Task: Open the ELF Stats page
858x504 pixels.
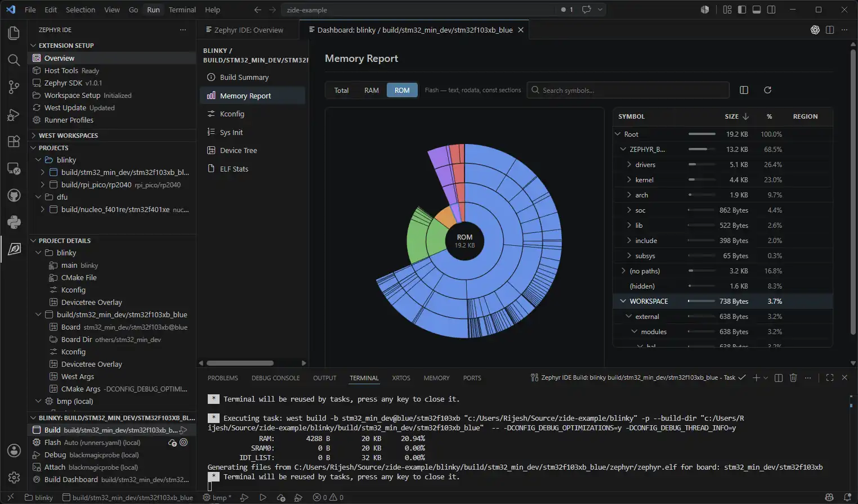Action: tap(253, 169)
